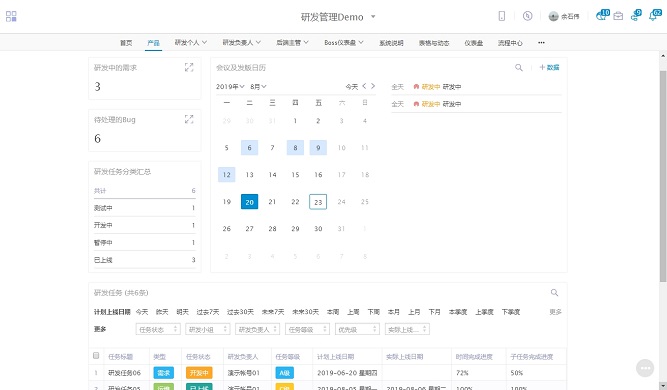Expand the 待处理的Bug card fullscreen
Screen dimensions: 667x390
(189, 119)
